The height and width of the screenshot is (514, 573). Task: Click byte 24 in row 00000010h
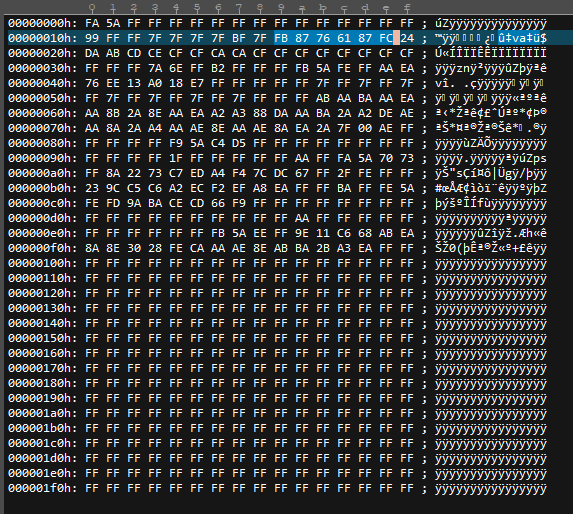tap(407, 38)
